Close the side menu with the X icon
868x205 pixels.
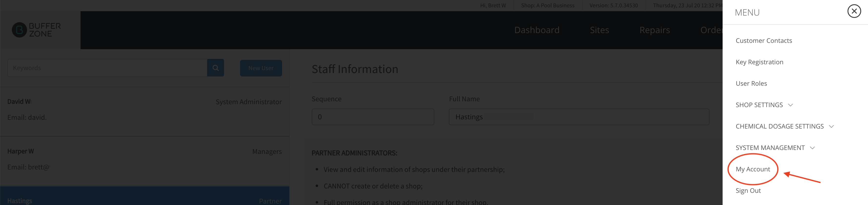tap(854, 11)
